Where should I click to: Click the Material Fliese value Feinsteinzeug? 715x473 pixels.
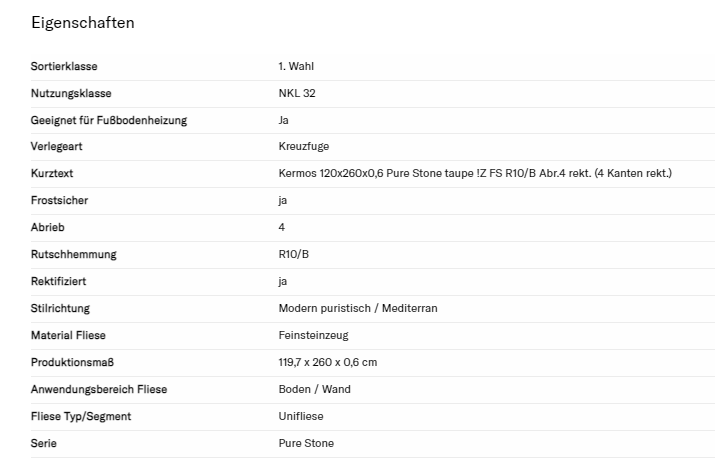click(x=313, y=336)
